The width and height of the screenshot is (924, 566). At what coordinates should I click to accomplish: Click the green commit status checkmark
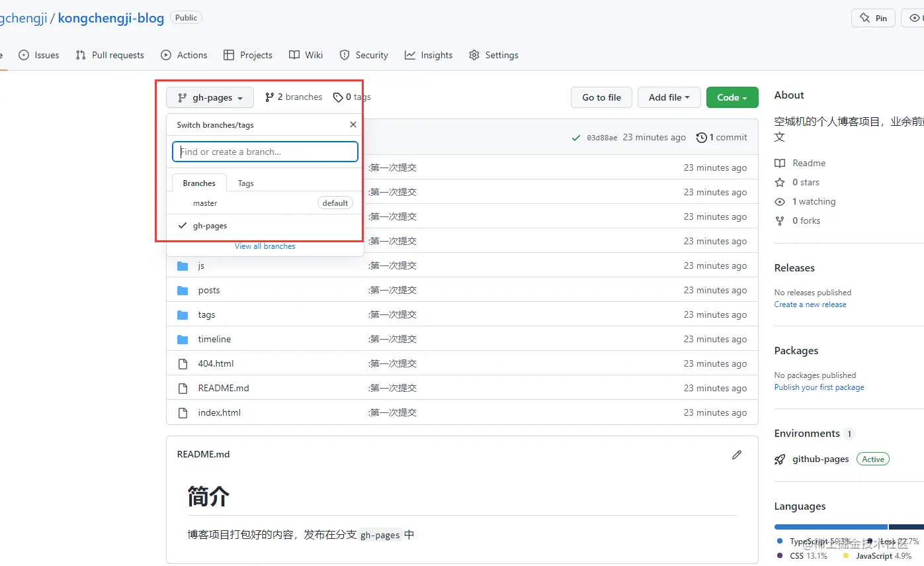point(577,138)
